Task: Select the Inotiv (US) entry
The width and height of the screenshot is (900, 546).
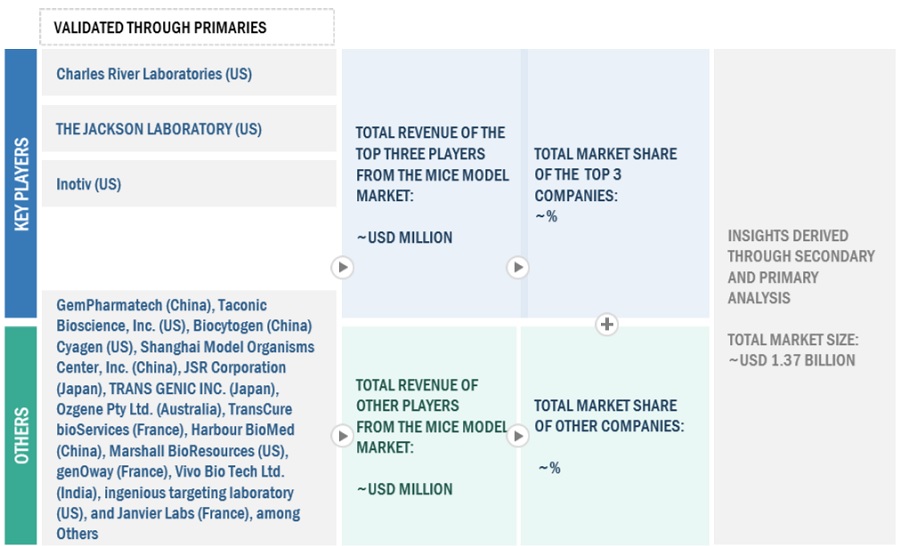Action: point(88,184)
